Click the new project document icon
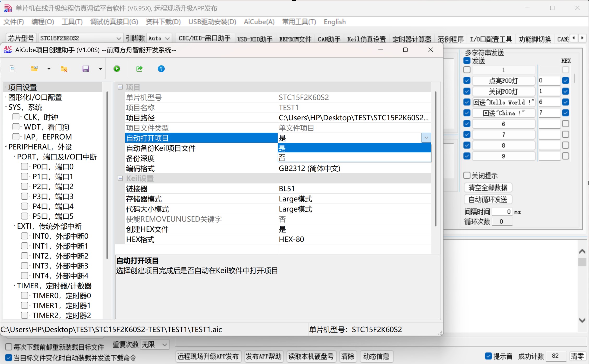This screenshot has width=589, height=364. coord(12,69)
